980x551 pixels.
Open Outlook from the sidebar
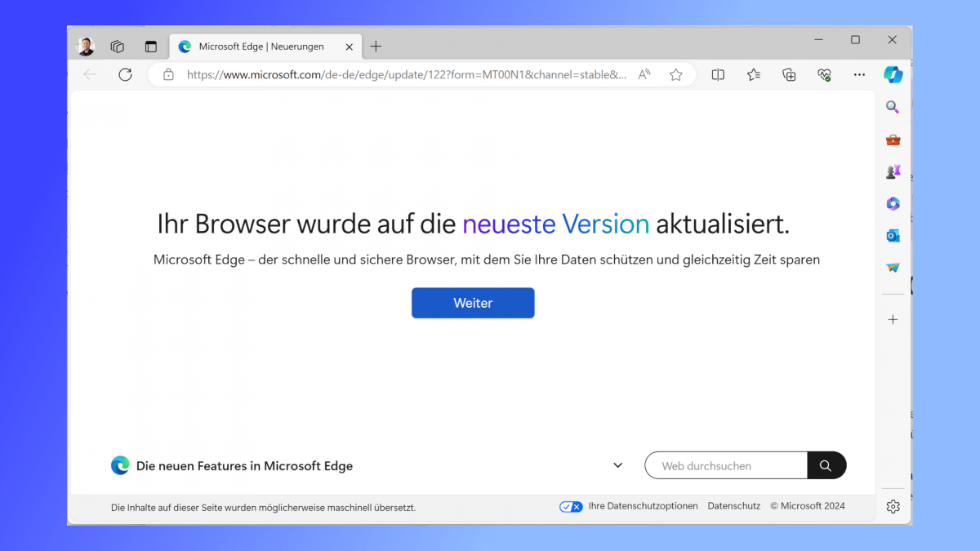[x=893, y=235]
